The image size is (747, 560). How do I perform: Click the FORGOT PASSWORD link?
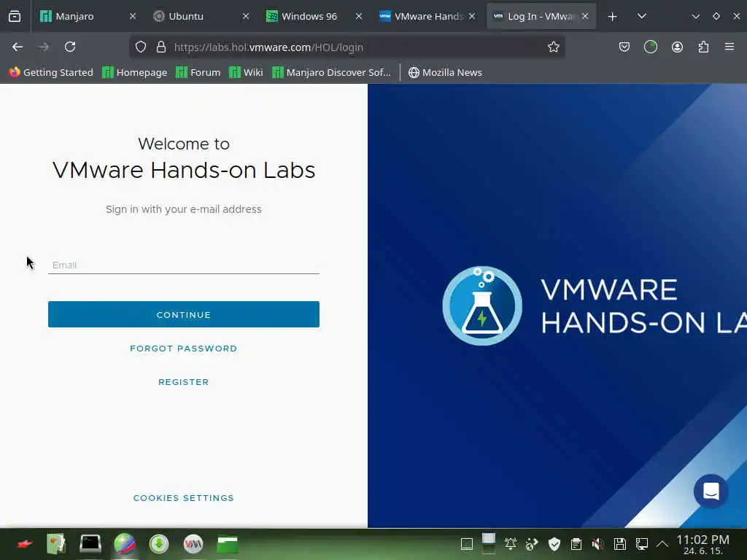(183, 349)
